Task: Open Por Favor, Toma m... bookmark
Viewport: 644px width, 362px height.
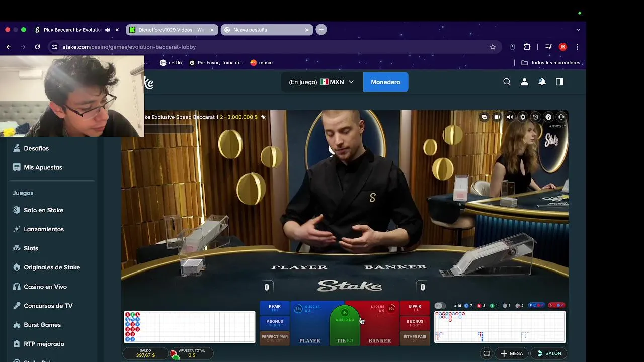Action: (216, 63)
